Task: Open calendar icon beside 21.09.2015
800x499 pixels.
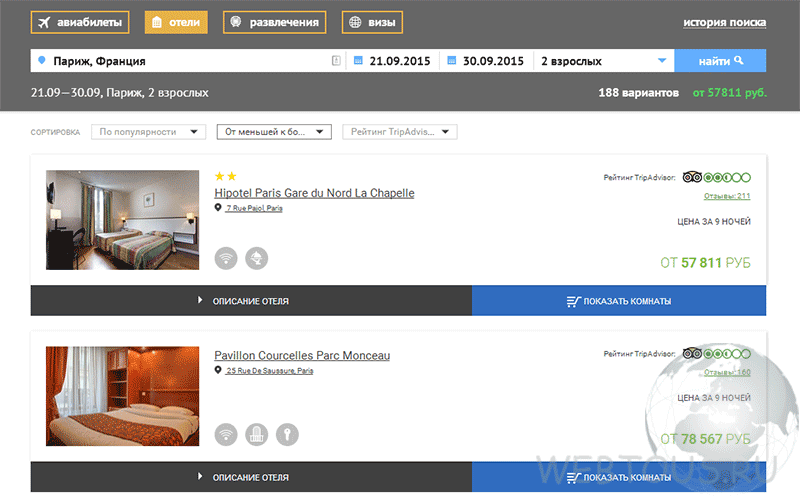Action: tap(358, 61)
